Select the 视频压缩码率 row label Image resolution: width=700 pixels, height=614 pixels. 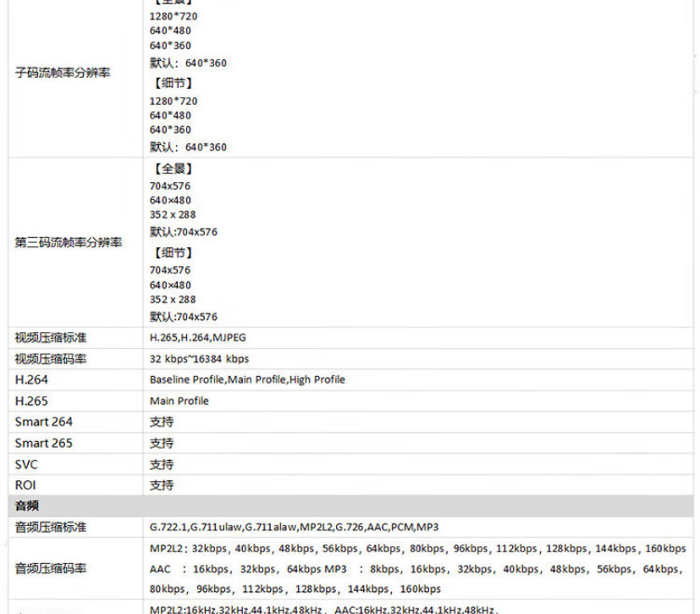click(x=51, y=359)
